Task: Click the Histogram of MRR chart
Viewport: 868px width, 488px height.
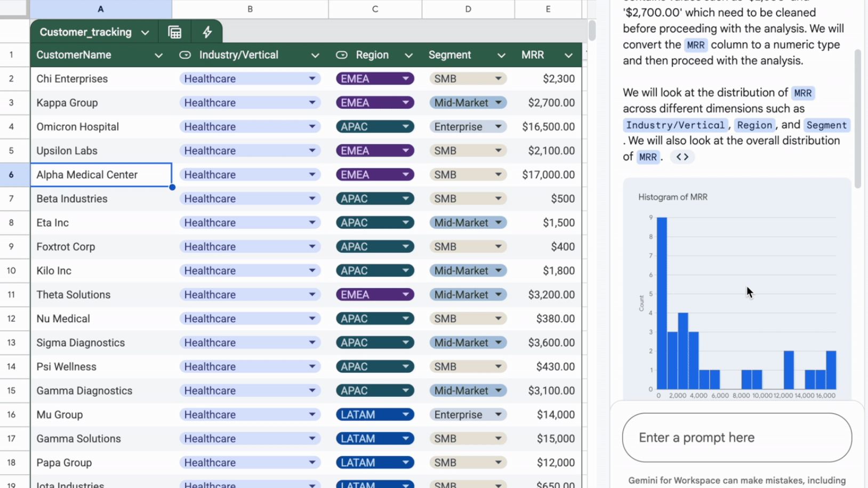Action: click(x=737, y=299)
